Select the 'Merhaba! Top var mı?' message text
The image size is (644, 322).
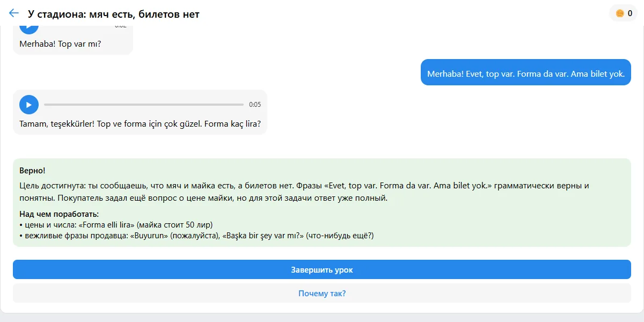(60, 44)
